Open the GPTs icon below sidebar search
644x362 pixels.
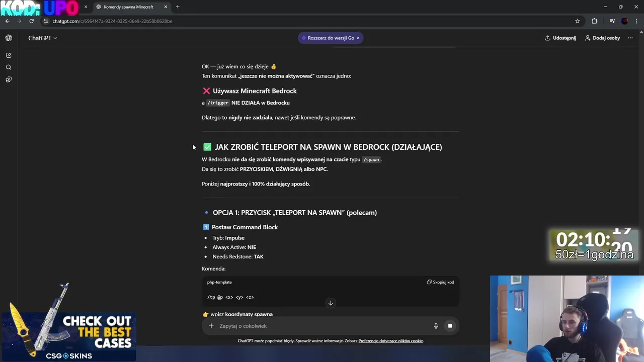pyautogui.click(x=9, y=79)
